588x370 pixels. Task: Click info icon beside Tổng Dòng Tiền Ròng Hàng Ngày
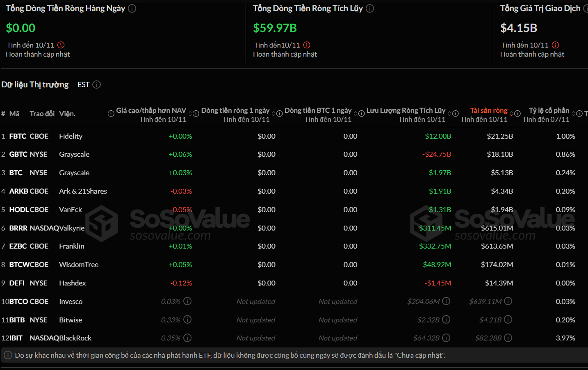point(132,8)
